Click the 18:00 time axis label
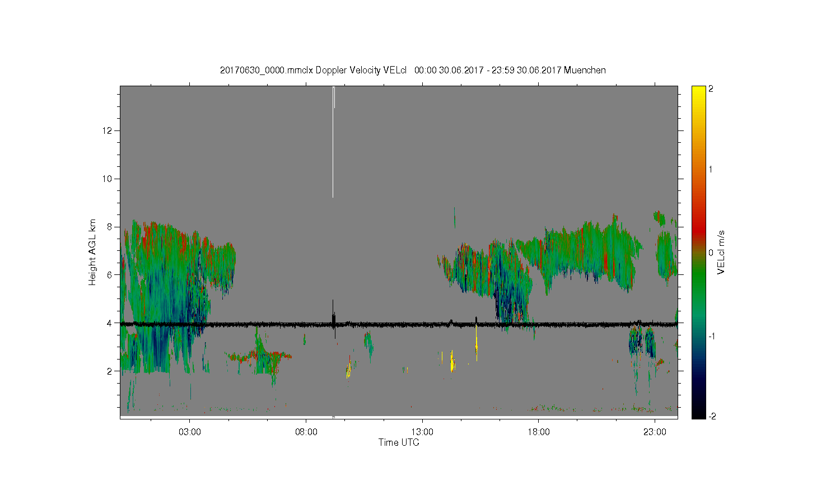The width and height of the screenshot is (840, 504). (539, 432)
